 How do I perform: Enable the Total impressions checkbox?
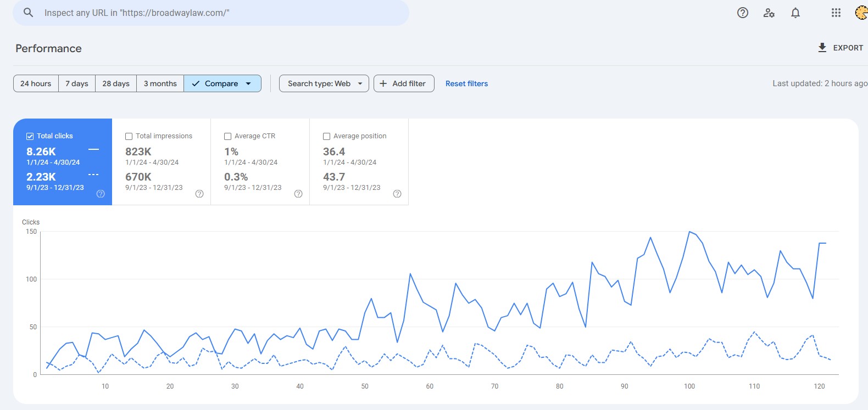(129, 136)
